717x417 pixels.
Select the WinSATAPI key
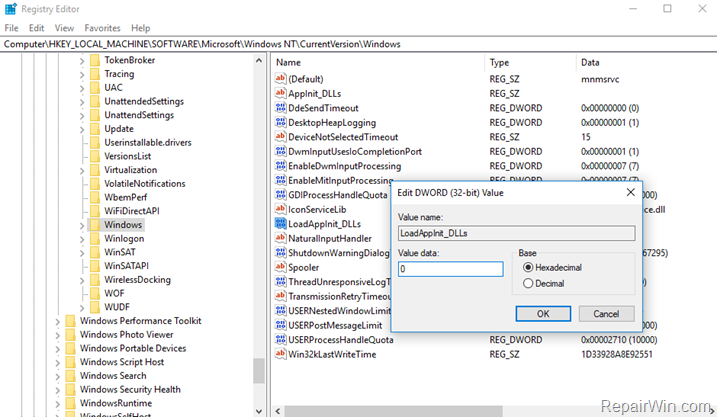pyautogui.click(x=126, y=266)
